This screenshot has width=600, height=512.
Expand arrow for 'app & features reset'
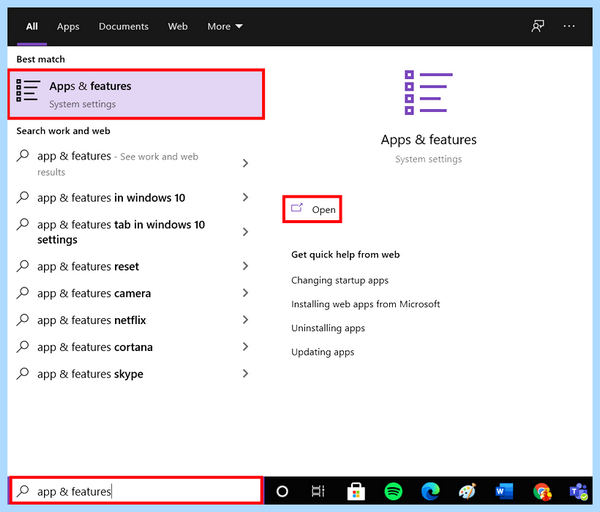246,266
